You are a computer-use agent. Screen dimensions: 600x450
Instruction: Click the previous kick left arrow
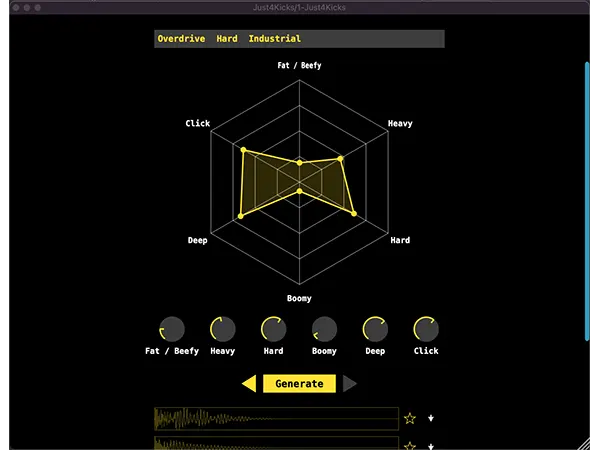pos(249,384)
